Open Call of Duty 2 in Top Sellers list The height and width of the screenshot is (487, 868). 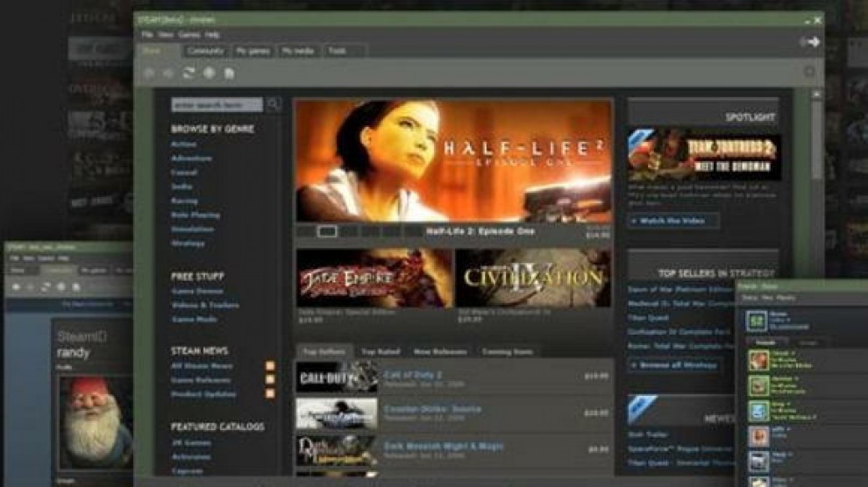pos(454,377)
